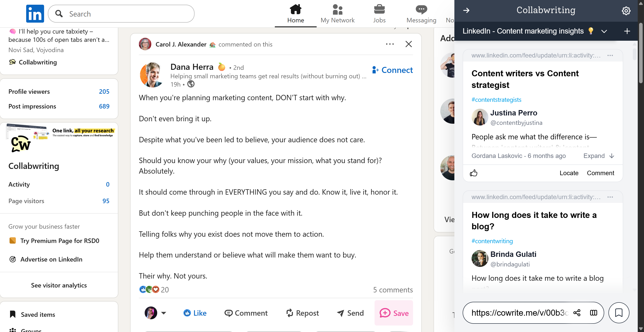Open the How long to write a blog title

tap(534, 221)
